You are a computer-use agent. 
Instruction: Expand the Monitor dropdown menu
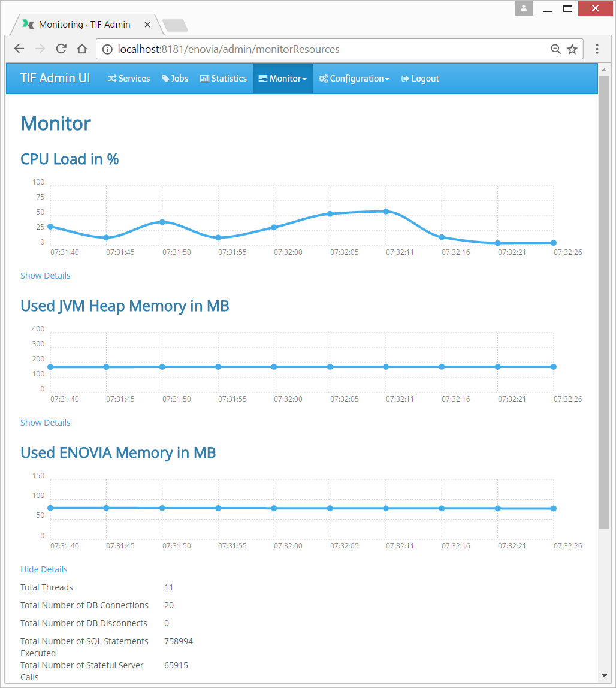pyautogui.click(x=282, y=79)
